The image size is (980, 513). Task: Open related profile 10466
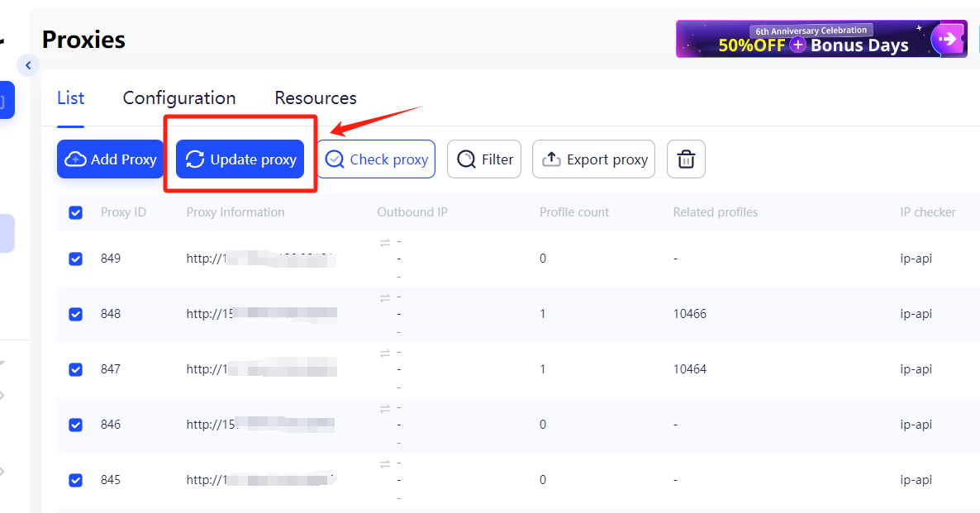[690, 314]
